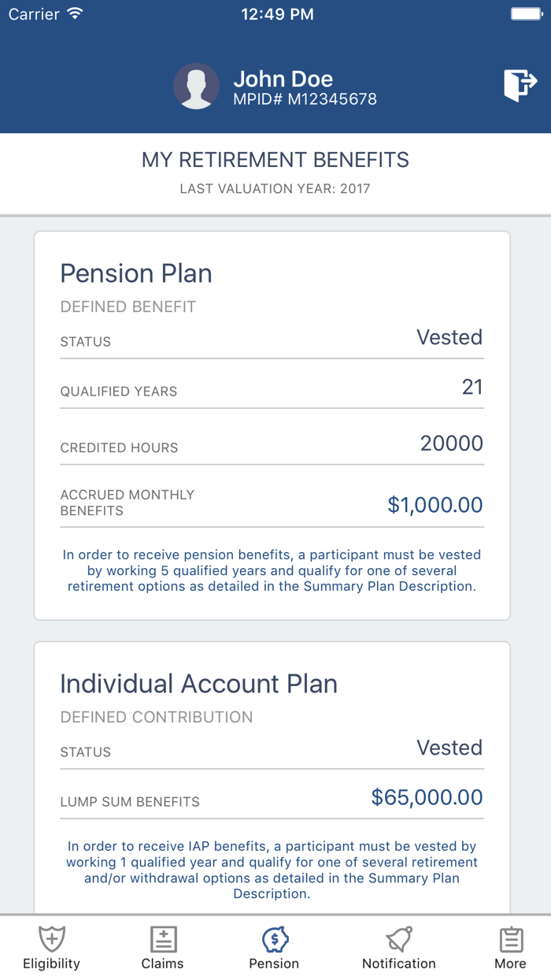
Task: Tap the More list icon
Action: tap(510, 939)
